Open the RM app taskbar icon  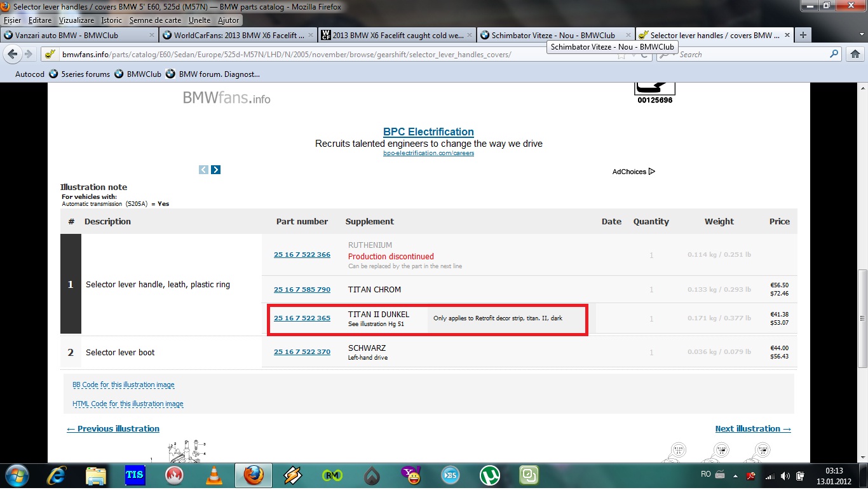click(x=332, y=476)
